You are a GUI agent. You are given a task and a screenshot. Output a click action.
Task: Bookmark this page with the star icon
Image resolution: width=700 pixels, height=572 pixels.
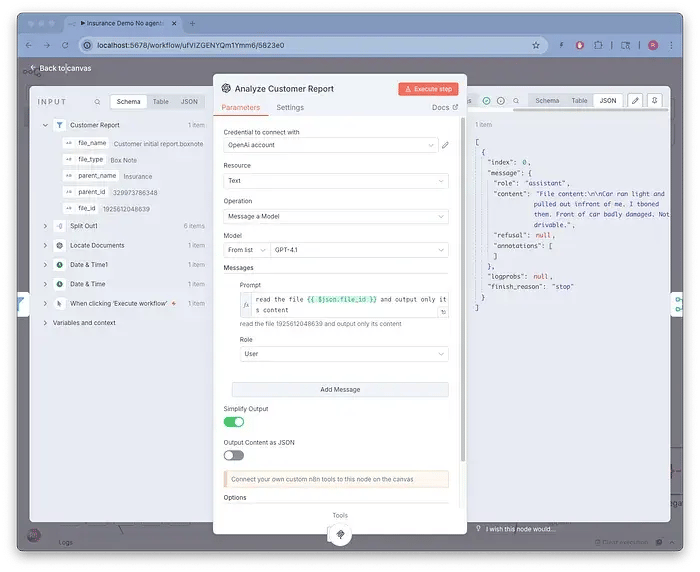click(x=536, y=45)
